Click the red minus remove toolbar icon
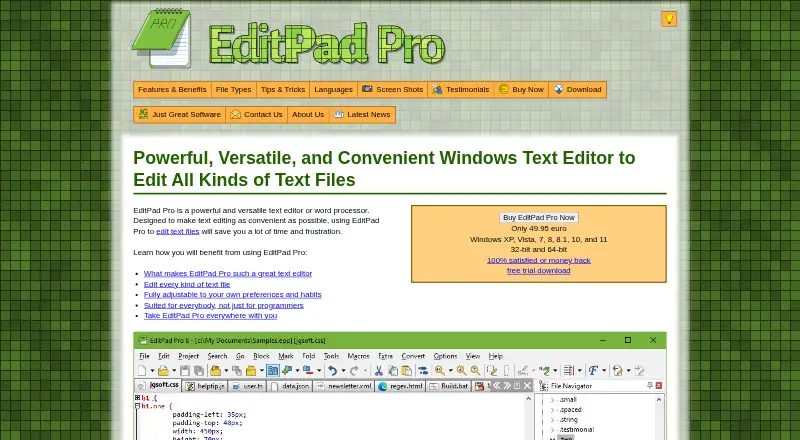Viewport: 800px width, 440px height. click(308, 371)
